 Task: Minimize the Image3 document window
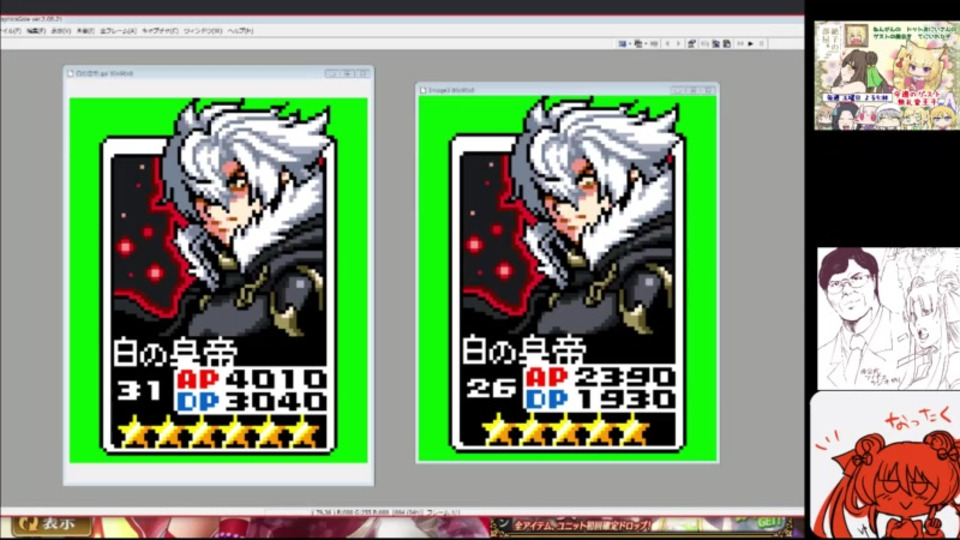(677, 90)
